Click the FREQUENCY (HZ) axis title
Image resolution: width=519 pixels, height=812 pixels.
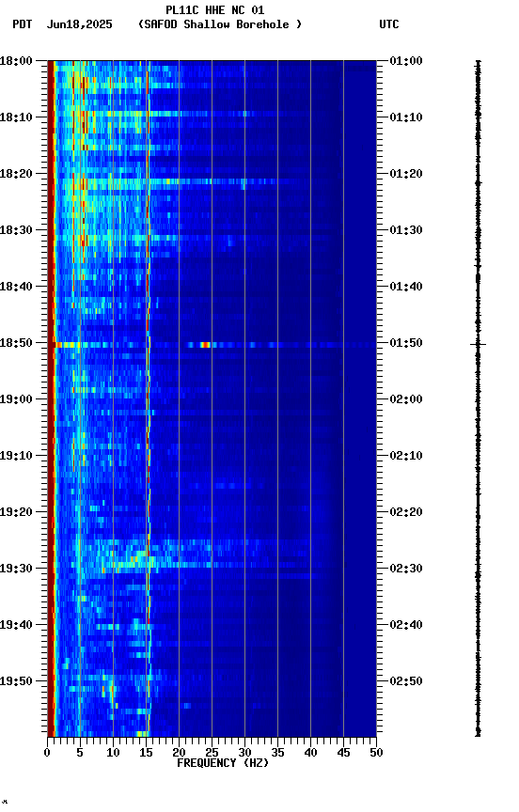point(223,763)
